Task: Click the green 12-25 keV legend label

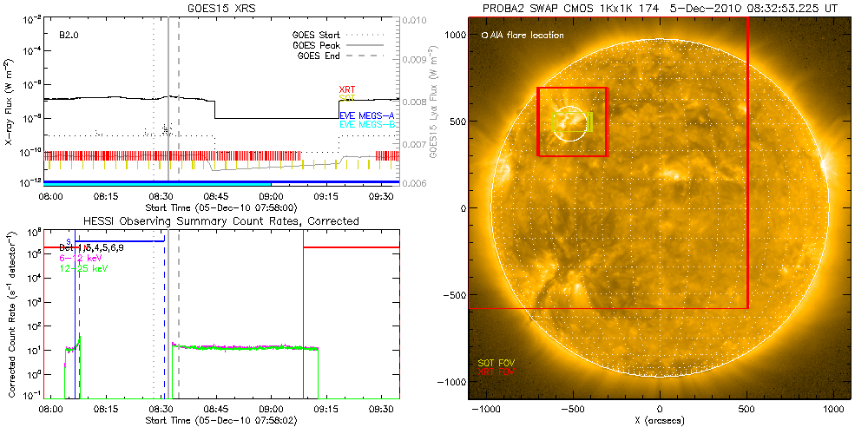Action: pyautogui.click(x=85, y=268)
